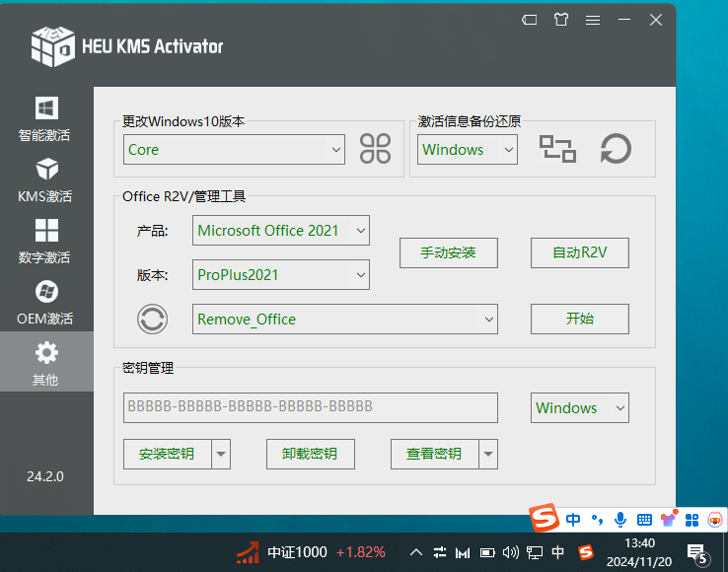Expand the 查看密钥 split arrow
The image size is (728, 572).
coord(488,454)
